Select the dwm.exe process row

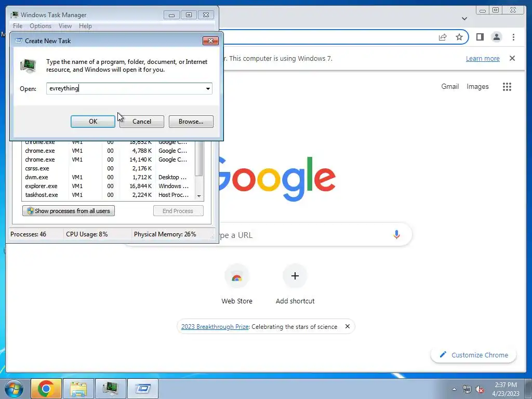point(108,177)
